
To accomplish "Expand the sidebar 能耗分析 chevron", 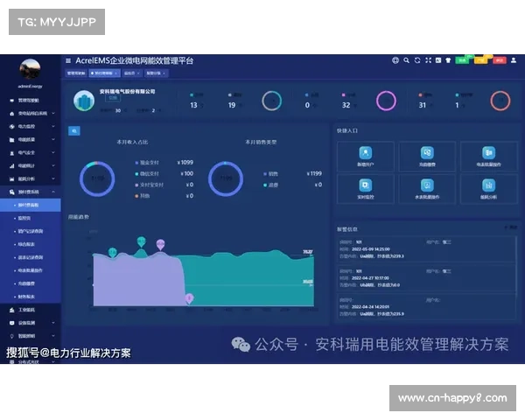I will pos(53,178).
